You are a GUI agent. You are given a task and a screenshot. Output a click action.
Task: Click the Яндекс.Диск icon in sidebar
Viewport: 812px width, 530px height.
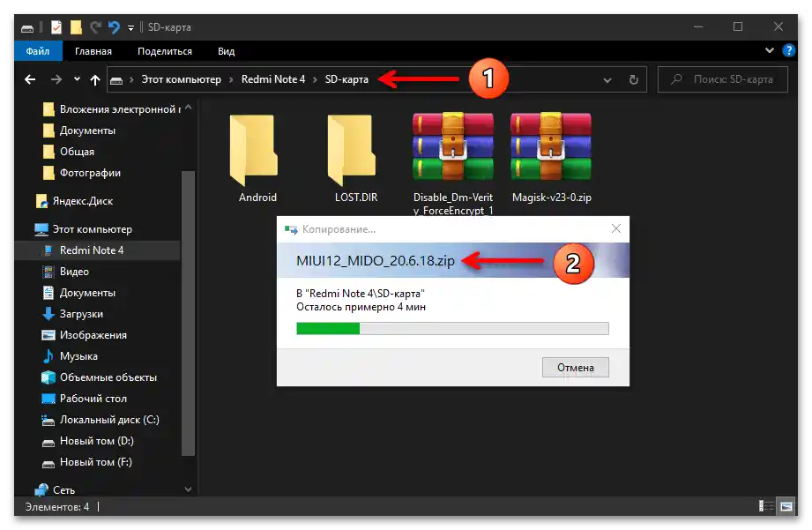pos(41,201)
